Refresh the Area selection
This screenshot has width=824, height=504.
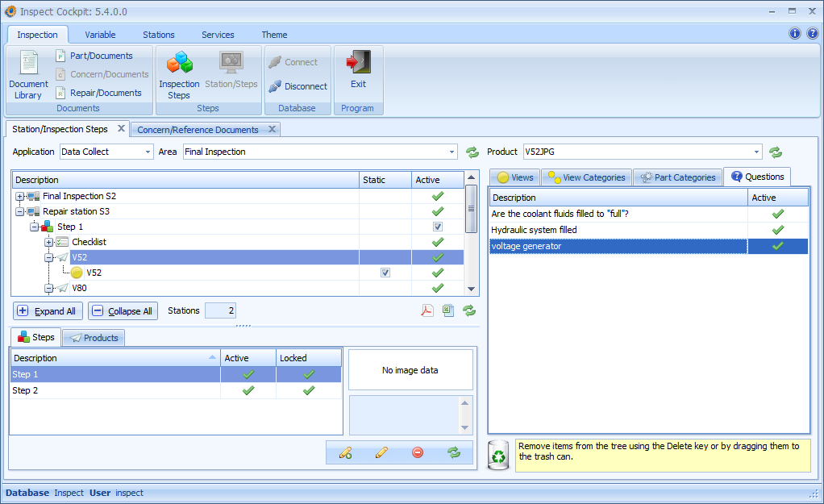tap(472, 152)
